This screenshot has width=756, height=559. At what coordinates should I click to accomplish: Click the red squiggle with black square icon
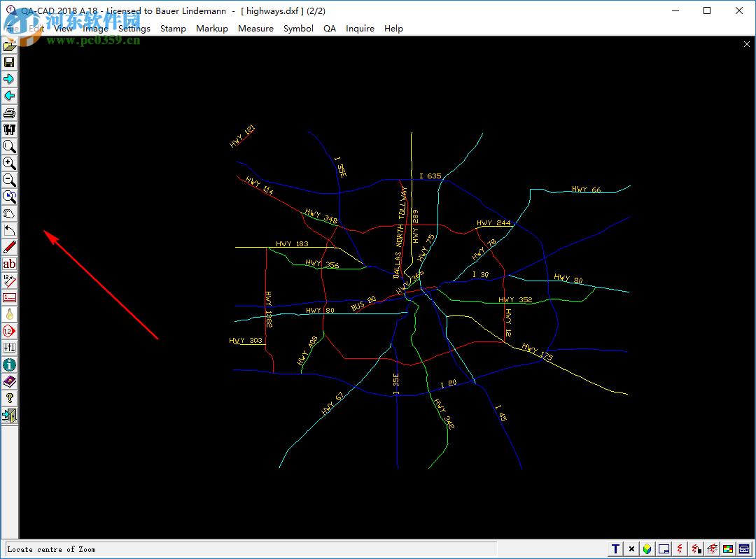tap(696, 549)
